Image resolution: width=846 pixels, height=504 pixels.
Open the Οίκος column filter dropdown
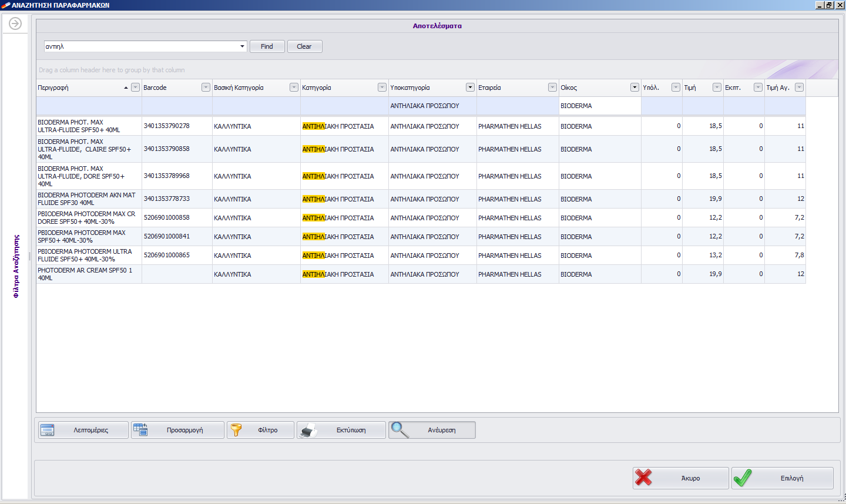[634, 88]
